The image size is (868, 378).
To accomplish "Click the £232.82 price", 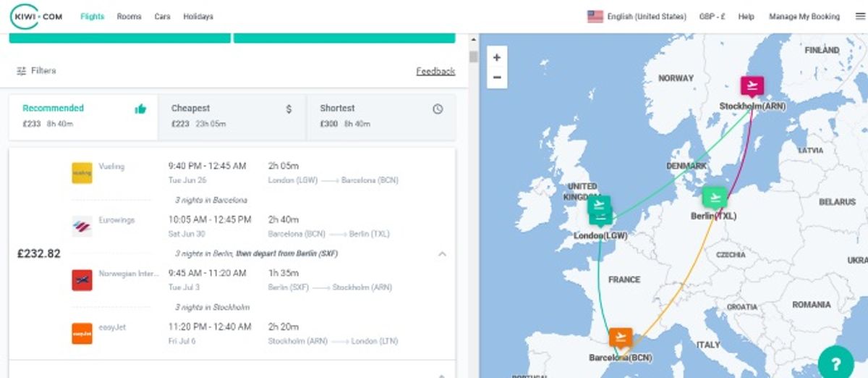I will [39, 254].
